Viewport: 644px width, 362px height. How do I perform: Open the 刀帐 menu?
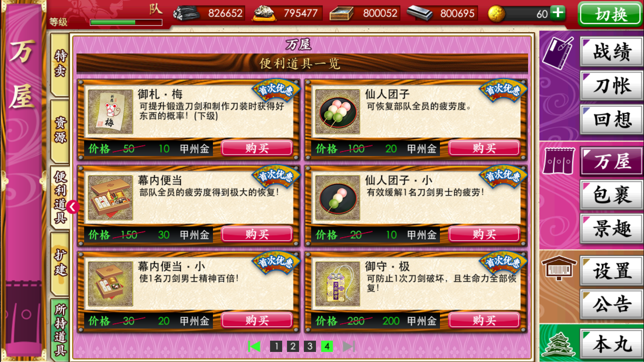pos(612,86)
